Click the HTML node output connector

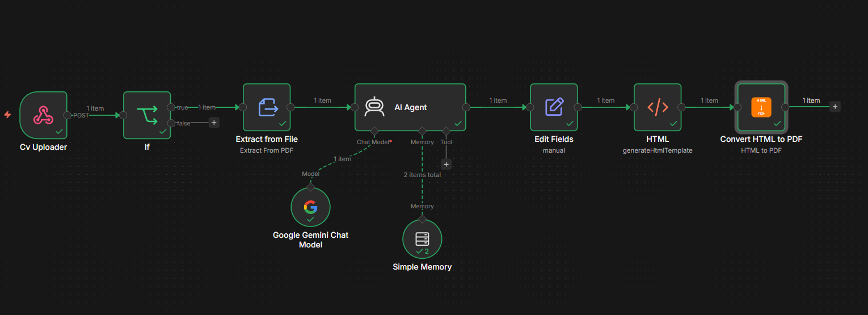(x=681, y=107)
